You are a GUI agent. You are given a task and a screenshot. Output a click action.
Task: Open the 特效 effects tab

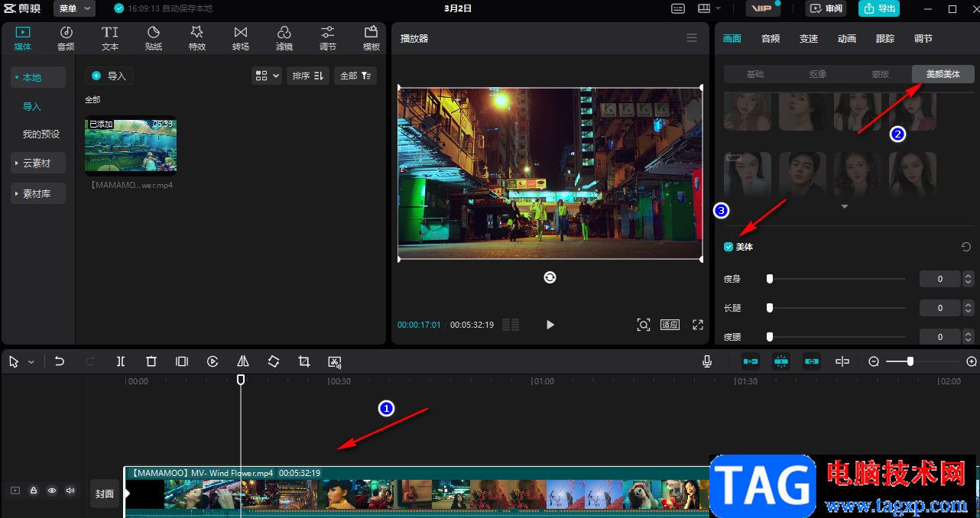click(x=197, y=38)
